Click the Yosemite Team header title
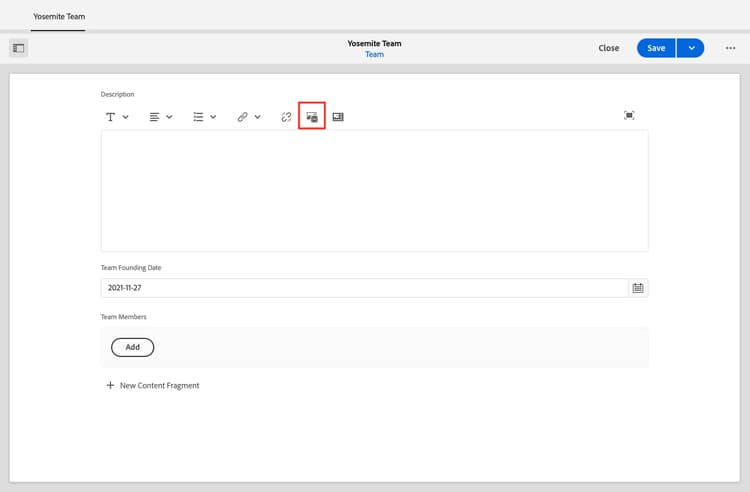Viewport: 750px width, 492px height. pyautogui.click(x=375, y=44)
